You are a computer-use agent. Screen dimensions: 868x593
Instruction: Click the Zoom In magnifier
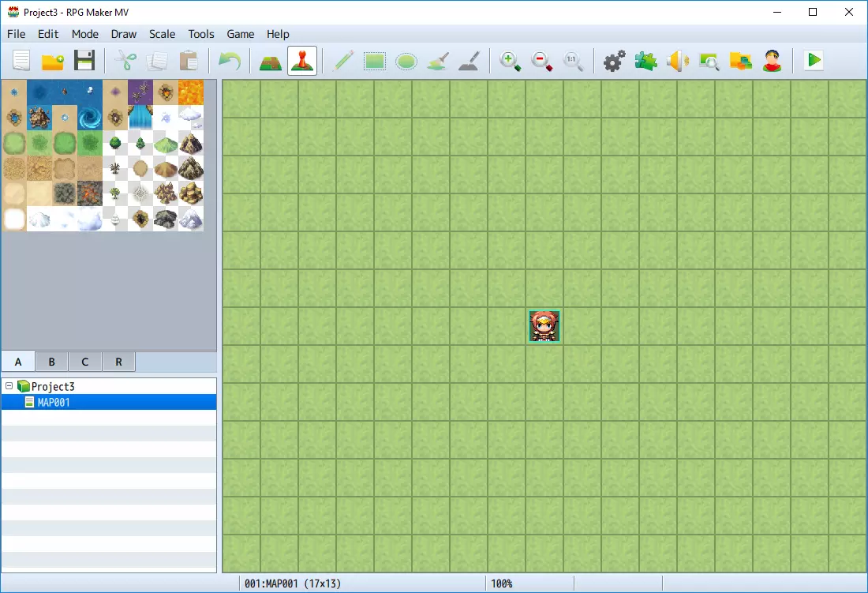coord(511,60)
